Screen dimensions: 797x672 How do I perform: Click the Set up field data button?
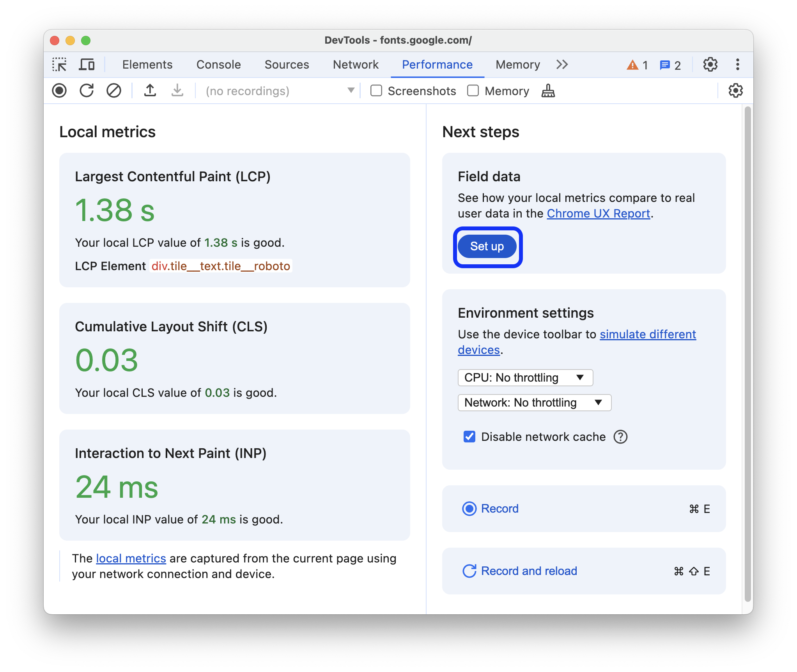(487, 246)
